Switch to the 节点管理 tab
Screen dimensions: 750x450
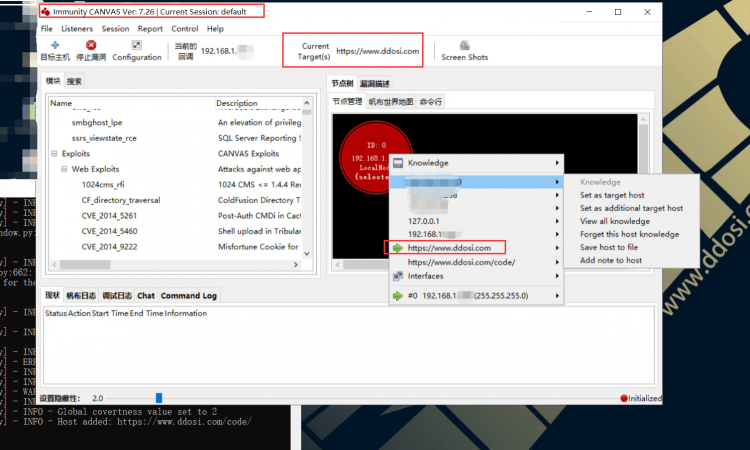click(348, 101)
